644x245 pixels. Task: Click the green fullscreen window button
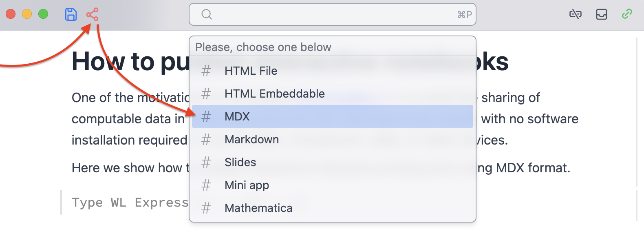pos(43,14)
